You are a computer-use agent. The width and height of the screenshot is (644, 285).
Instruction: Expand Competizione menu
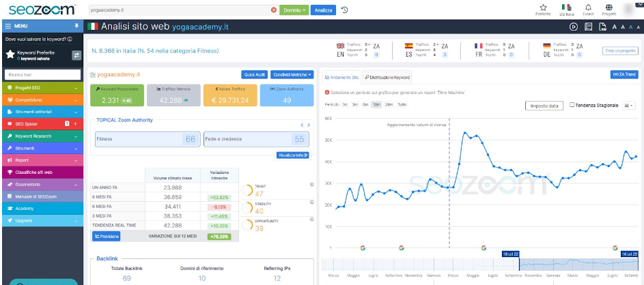pos(43,100)
